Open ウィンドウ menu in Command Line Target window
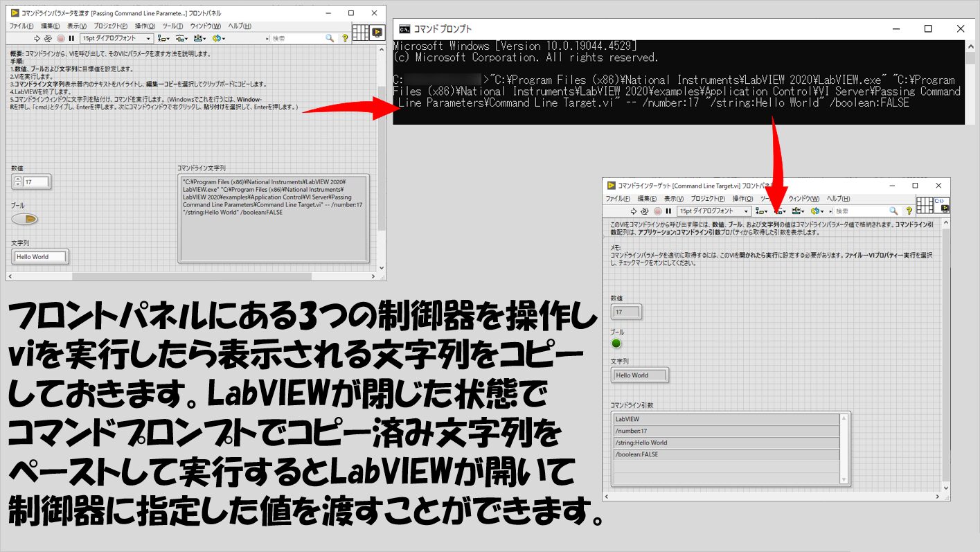The width and height of the screenshot is (980, 552). point(805,199)
